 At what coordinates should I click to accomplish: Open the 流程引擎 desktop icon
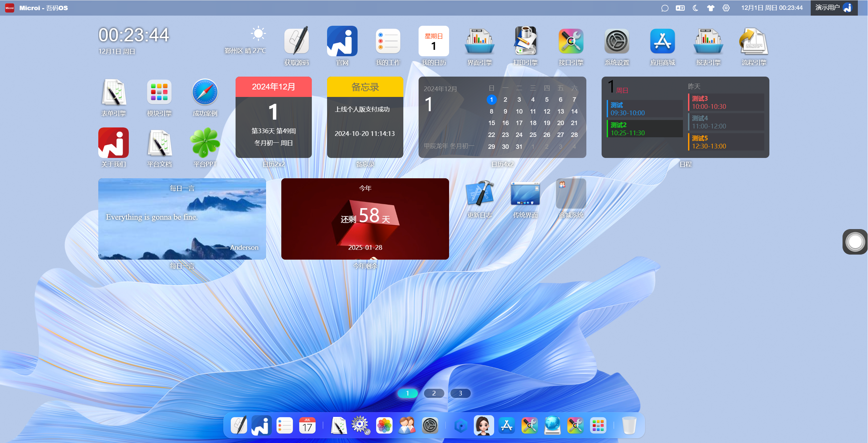tap(754, 42)
